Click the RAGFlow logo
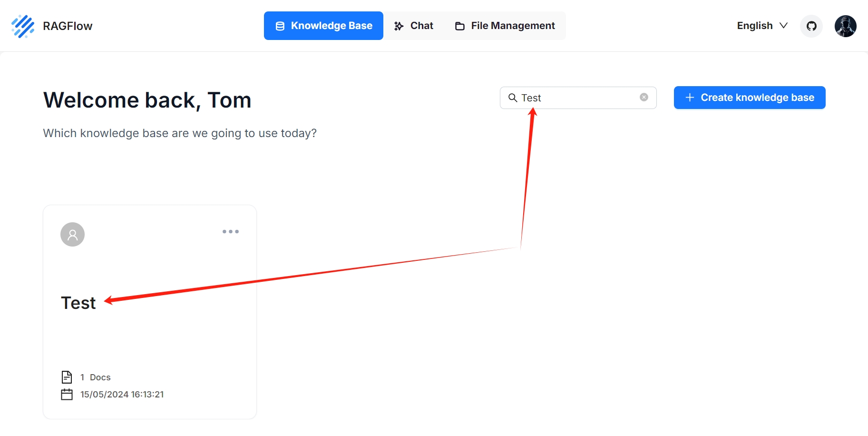The image size is (868, 436). (22, 26)
